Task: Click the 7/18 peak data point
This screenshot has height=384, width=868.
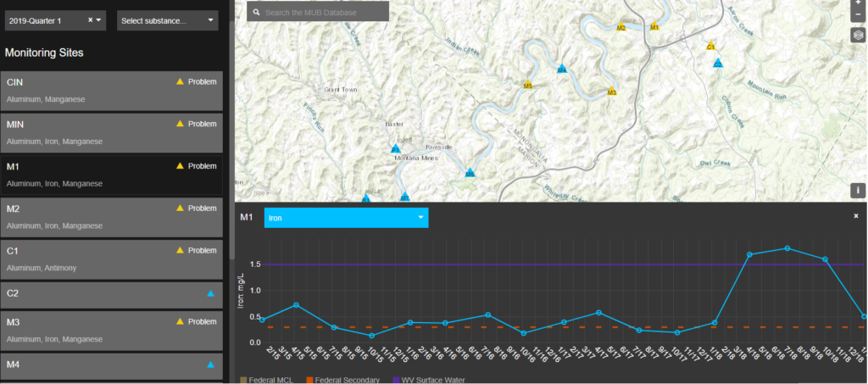Action: (x=787, y=248)
